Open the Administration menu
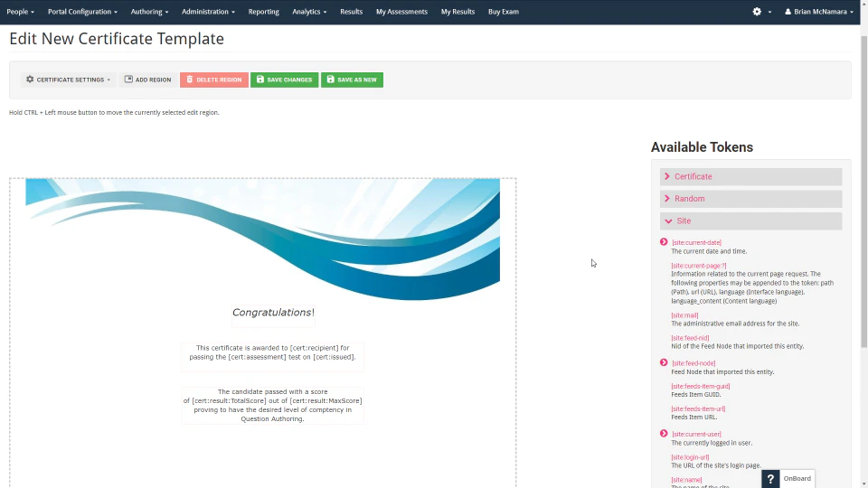Screen dimensions: 868x488 (208, 12)
